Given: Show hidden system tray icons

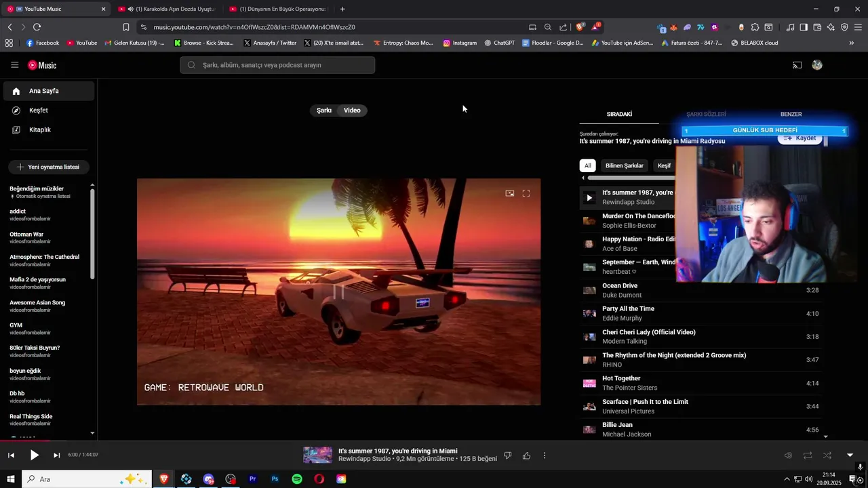Looking at the screenshot, I should [x=787, y=479].
